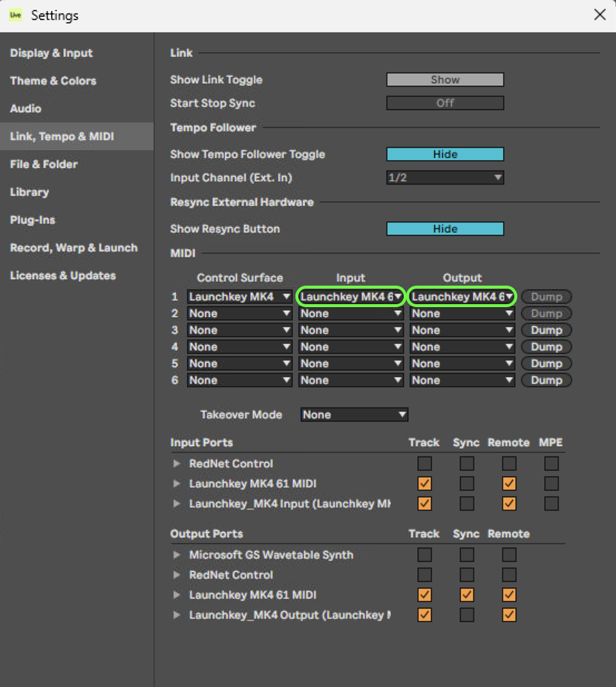
Task: Open the Takeover Mode dropdown
Action: 354,415
